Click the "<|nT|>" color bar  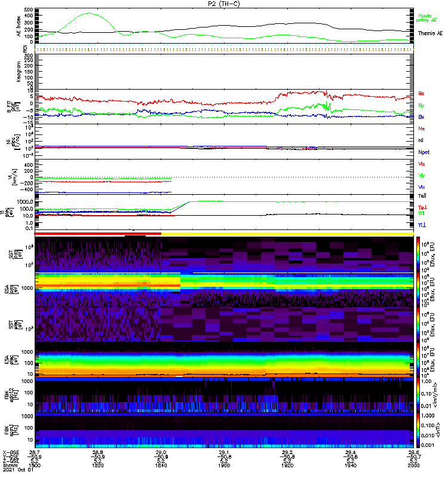(418, 430)
